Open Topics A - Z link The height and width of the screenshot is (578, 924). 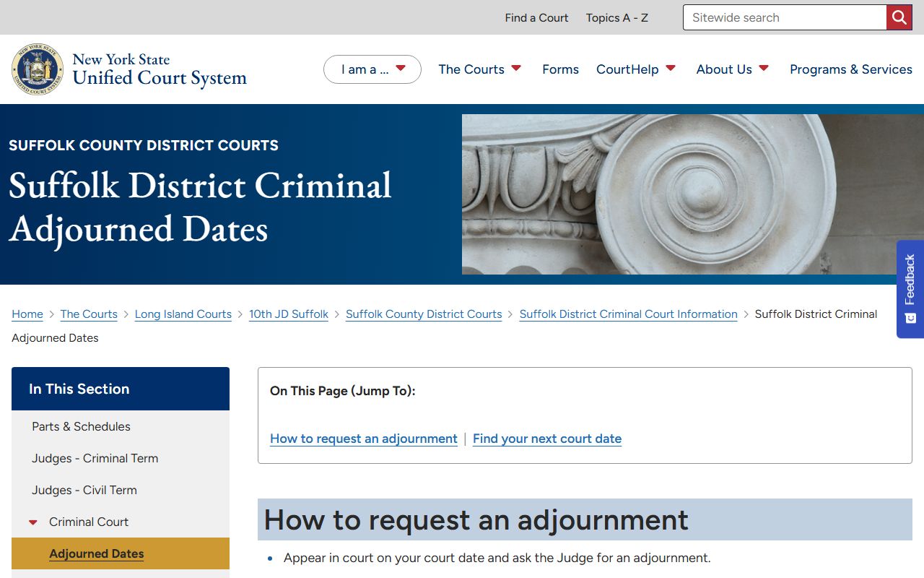click(617, 17)
